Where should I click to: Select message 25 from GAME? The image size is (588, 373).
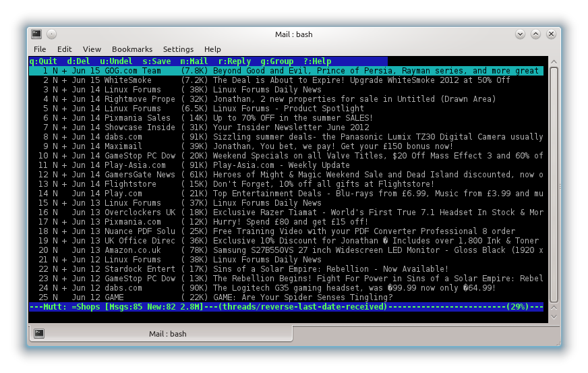coord(286,297)
